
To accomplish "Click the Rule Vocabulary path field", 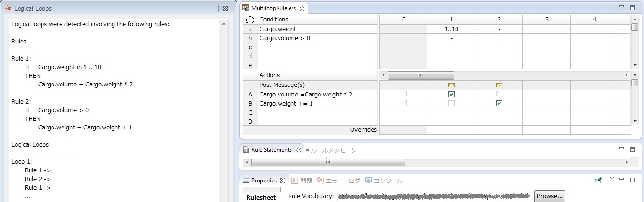I will point(434,196).
